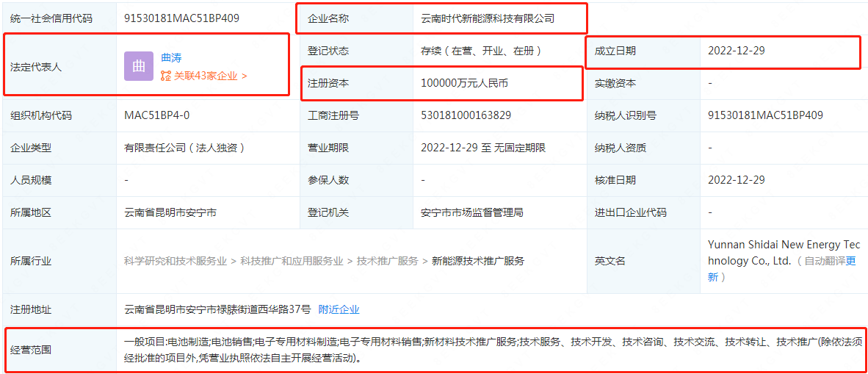Click the 企业名称 label cell
Viewport: 868px width, 374px height.
[x=356, y=18]
